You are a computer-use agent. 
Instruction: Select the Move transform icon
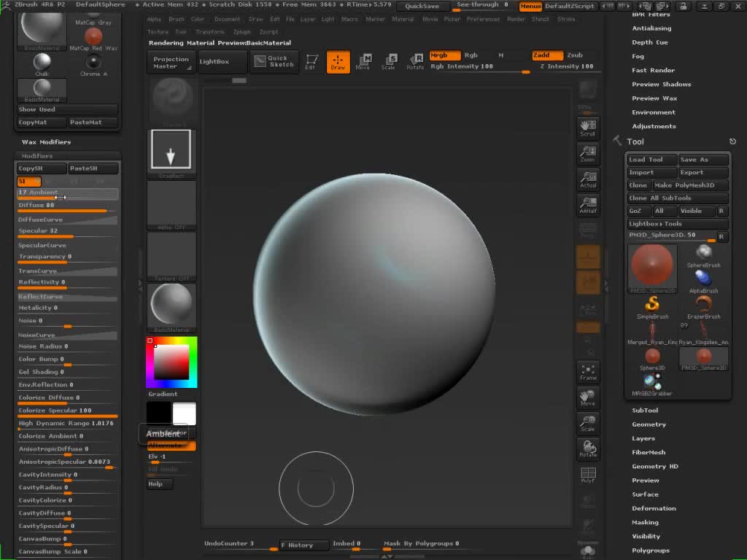363,61
